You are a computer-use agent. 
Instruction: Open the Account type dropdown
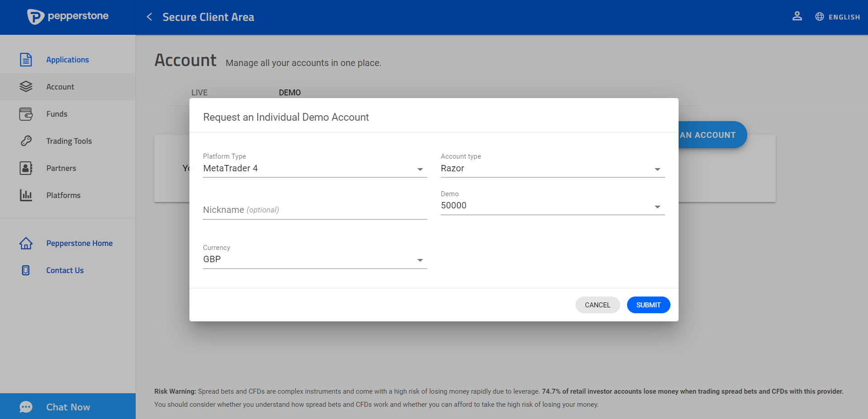pos(552,168)
